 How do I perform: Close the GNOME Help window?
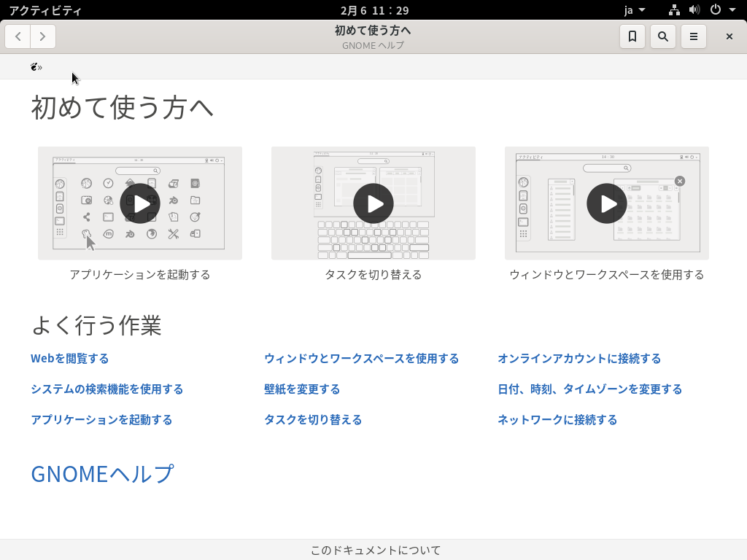(x=729, y=36)
